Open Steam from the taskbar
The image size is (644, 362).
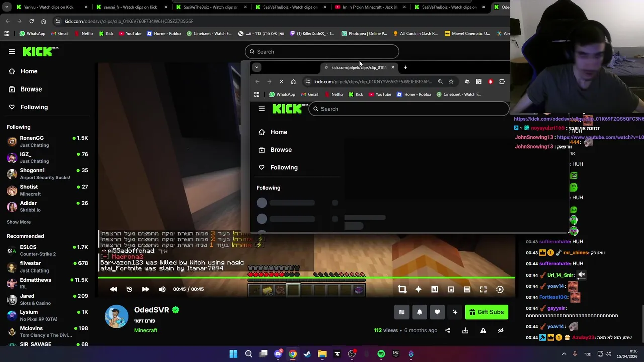(x=307, y=354)
